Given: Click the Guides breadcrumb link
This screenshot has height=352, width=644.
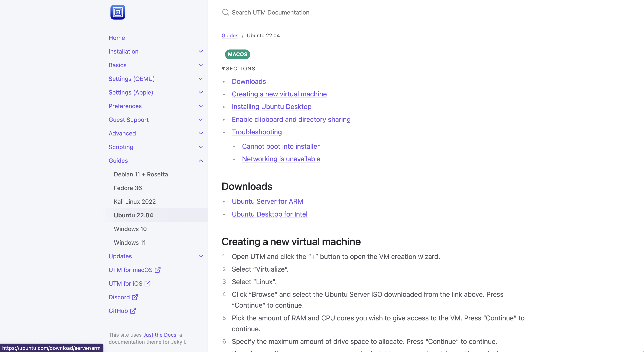Looking at the screenshot, I should point(230,36).
